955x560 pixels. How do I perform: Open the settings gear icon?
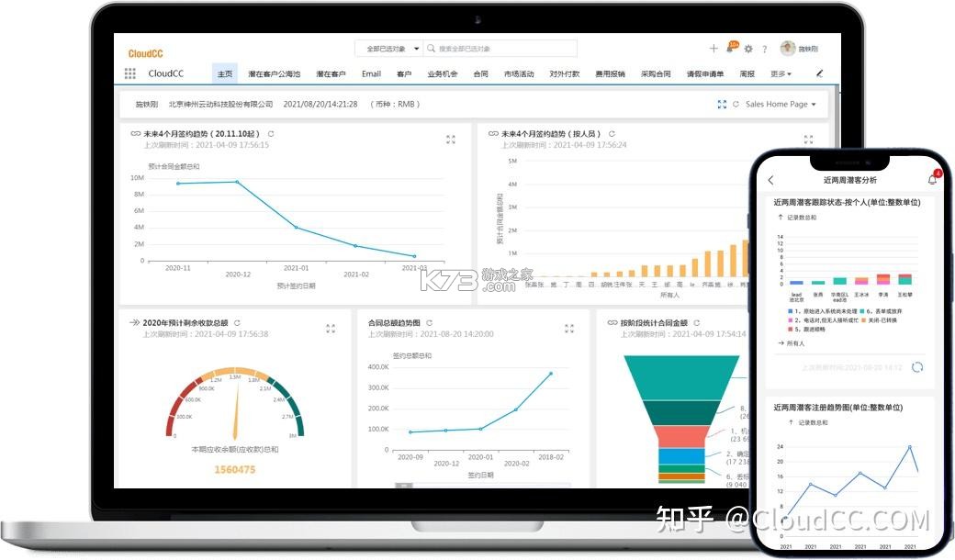(748, 49)
